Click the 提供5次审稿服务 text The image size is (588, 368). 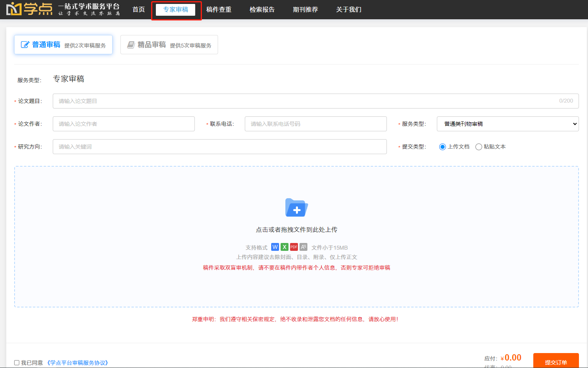pyautogui.click(x=190, y=46)
